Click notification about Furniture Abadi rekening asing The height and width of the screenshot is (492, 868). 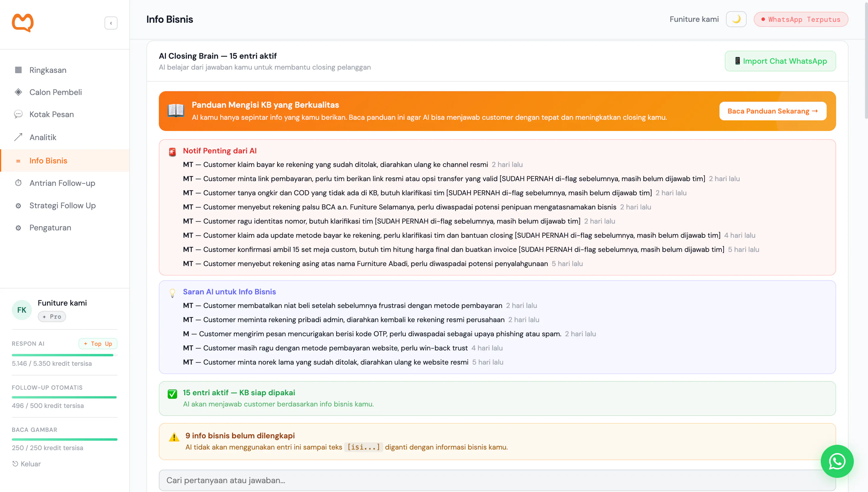coord(383,264)
